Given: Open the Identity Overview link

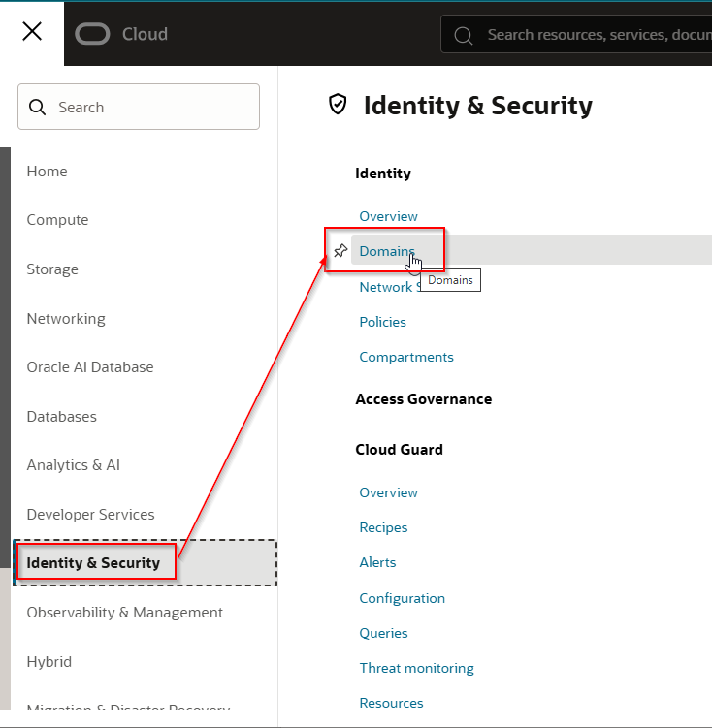Looking at the screenshot, I should tap(388, 216).
